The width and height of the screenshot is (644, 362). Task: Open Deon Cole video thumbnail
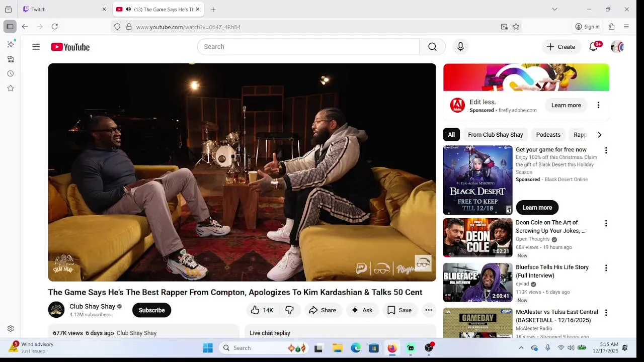(477, 237)
